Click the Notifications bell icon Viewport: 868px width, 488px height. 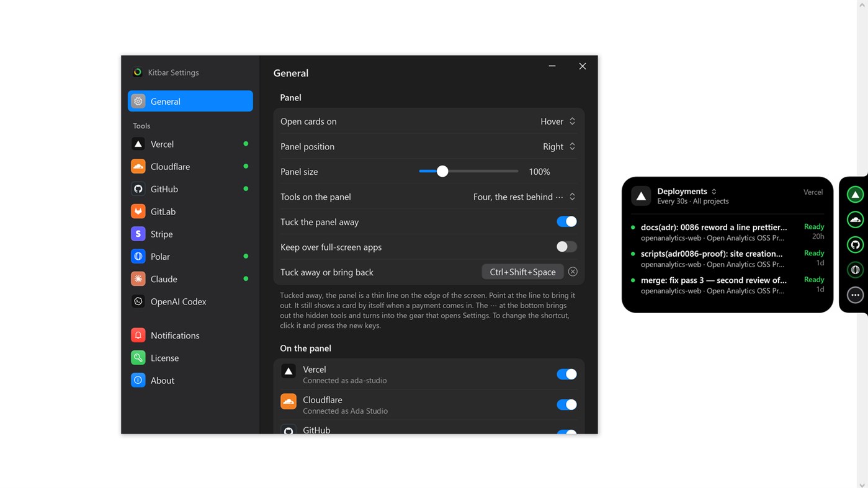pyautogui.click(x=138, y=335)
